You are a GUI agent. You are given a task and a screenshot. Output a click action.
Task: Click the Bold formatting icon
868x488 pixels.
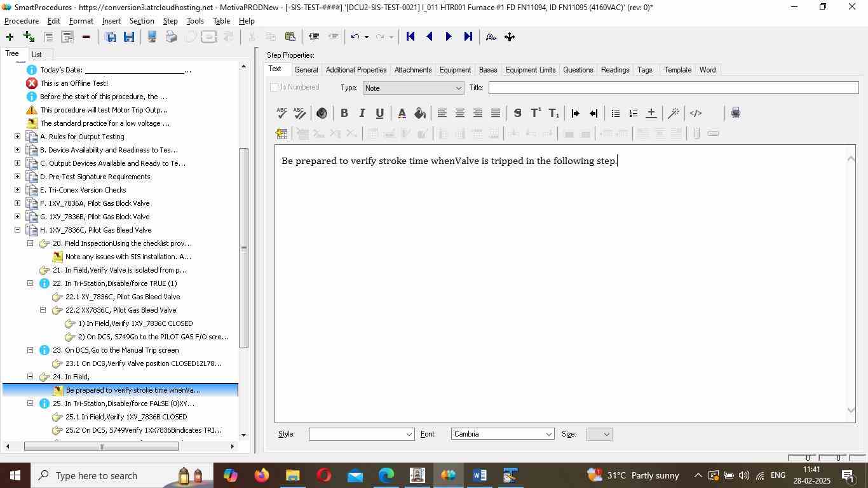point(344,113)
